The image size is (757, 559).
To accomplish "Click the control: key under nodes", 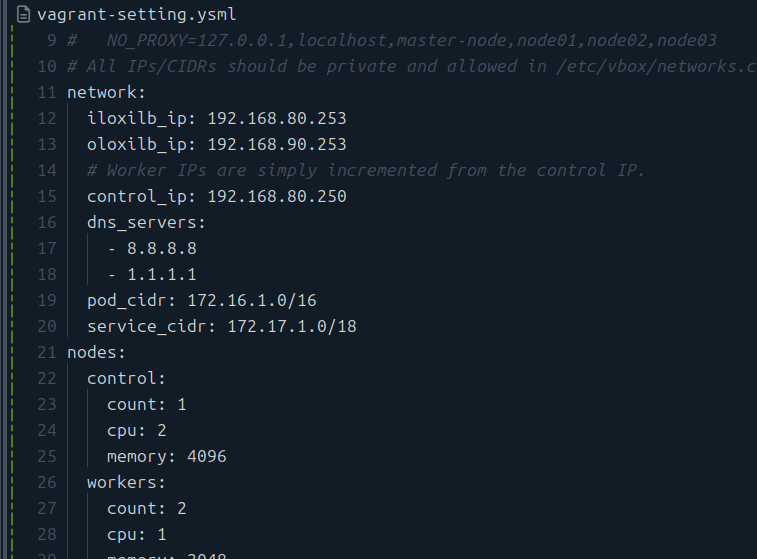I will (126, 378).
